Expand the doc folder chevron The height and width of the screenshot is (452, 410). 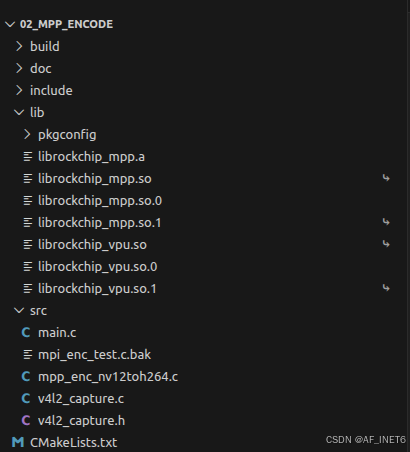coord(19,68)
